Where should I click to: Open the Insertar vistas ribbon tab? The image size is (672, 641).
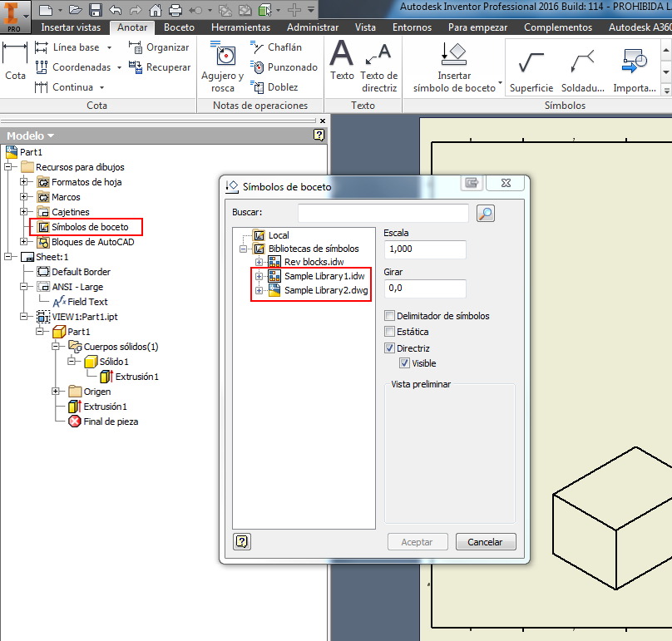(71, 27)
